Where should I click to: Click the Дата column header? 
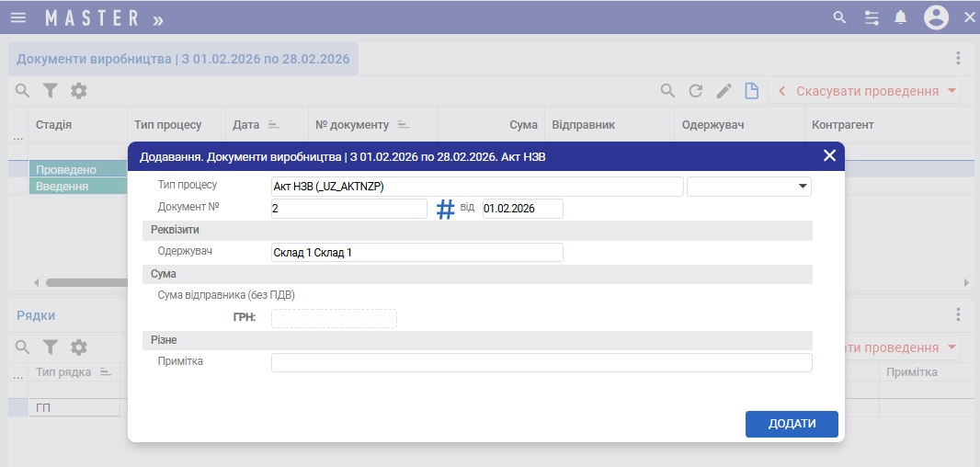pos(245,124)
